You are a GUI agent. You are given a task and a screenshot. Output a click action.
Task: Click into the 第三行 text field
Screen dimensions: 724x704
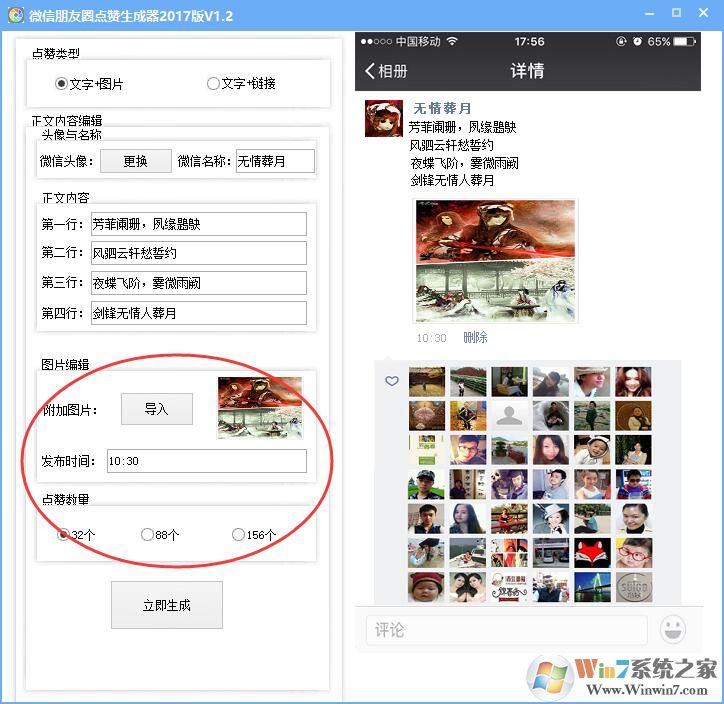point(199,283)
